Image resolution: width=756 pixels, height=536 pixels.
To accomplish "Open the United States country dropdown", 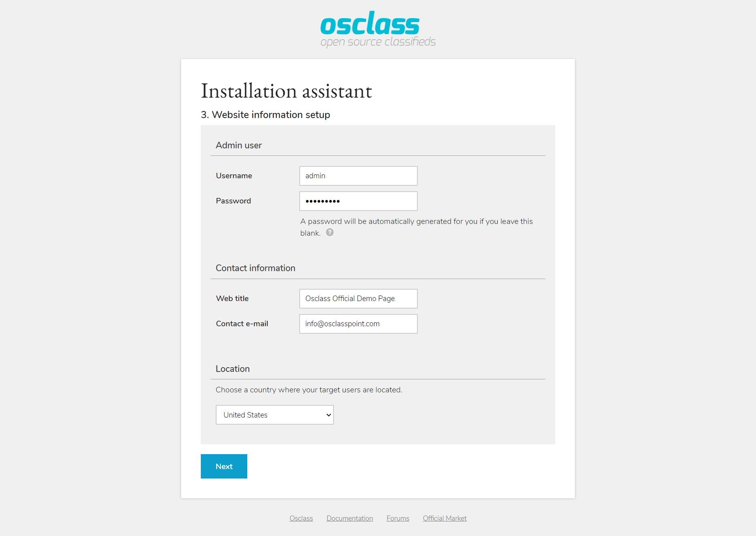I will coord(274,415).
